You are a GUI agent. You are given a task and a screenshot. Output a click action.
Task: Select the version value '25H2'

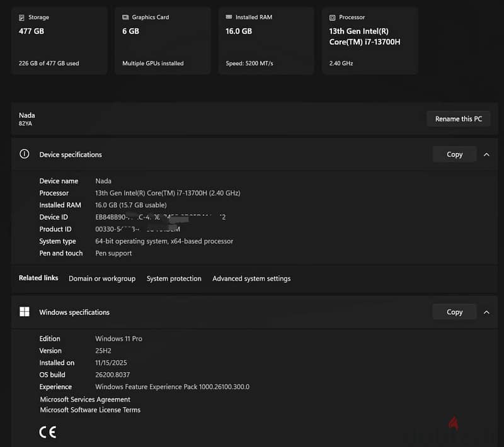click(103, 351)
